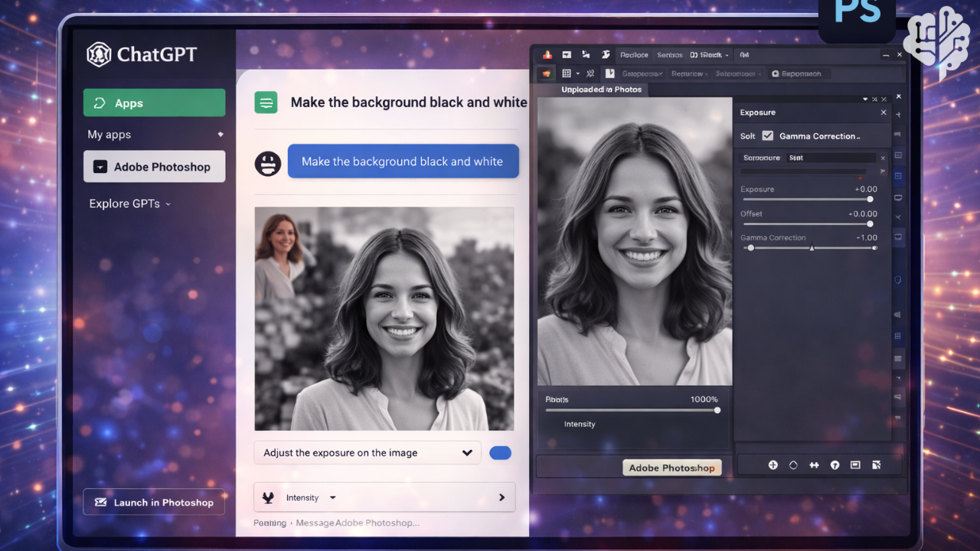The width and height of the screenshot is (980, 551).
Task: Click the Adobe Photoshop button below image
Action: 671,468
